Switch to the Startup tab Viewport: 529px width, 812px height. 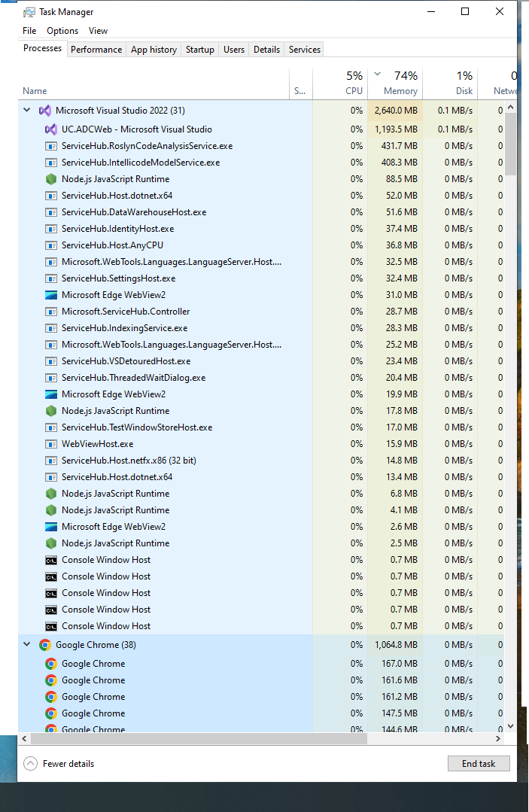pyautogui.click(x=200, y=49)
